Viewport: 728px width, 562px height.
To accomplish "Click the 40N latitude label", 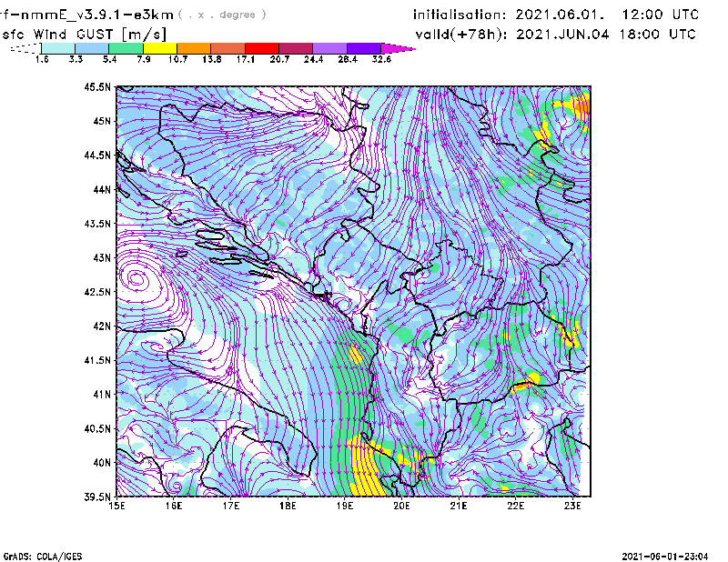I will pyautogui.click(x=102, y=462).
